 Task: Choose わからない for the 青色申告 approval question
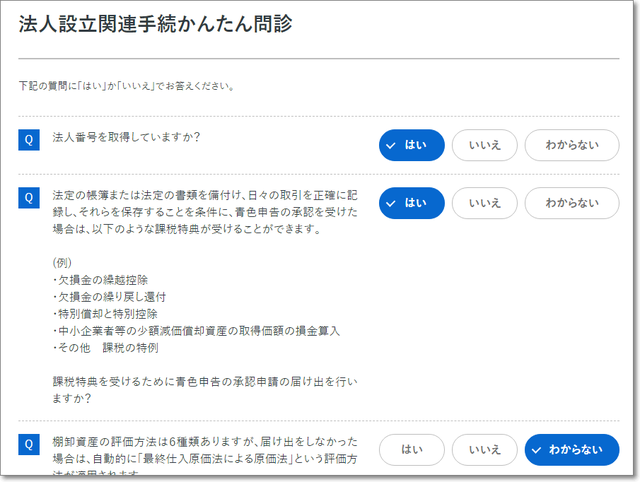564,203
